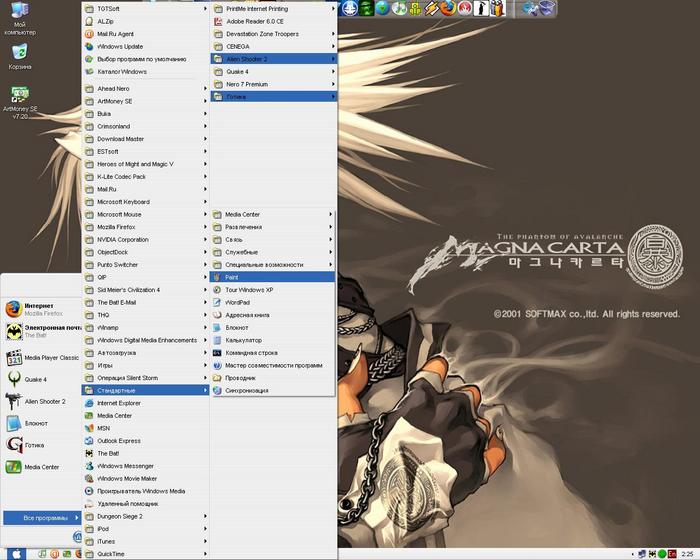Open Адресная книга
The image size is (700, 560).
273,315
